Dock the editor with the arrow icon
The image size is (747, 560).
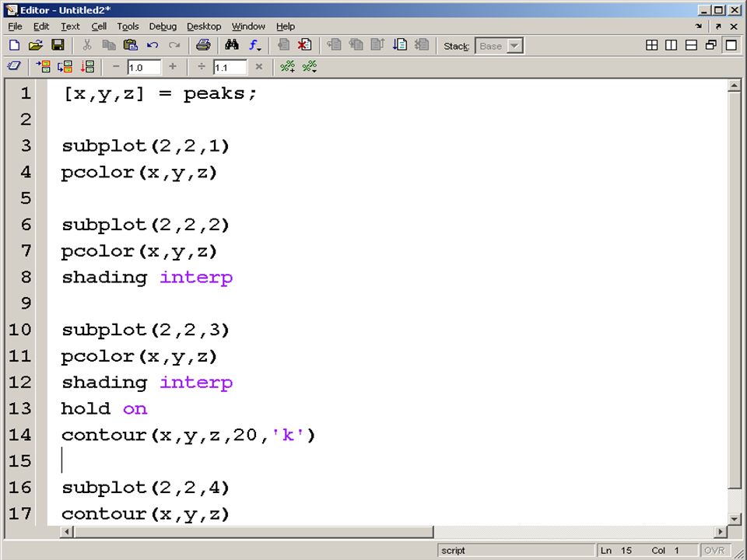[x=699, y=26]
